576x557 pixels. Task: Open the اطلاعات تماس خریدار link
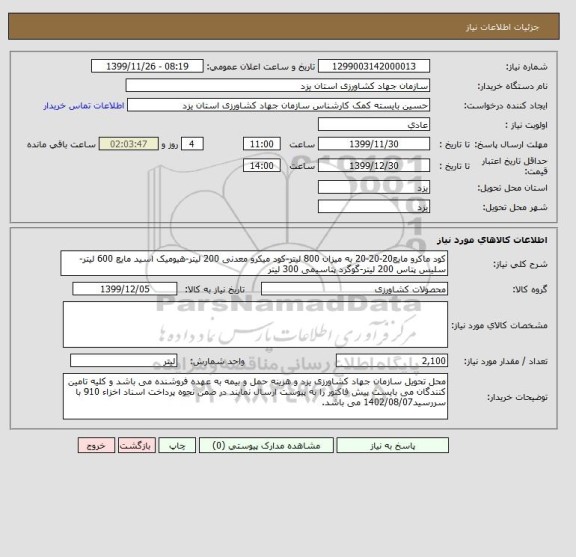coord(84,106)
